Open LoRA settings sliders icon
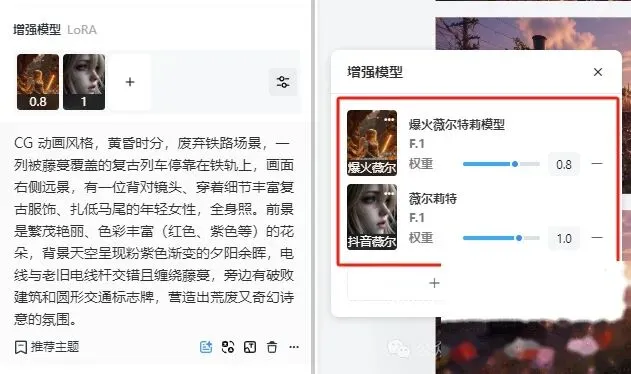 (283, 82)
